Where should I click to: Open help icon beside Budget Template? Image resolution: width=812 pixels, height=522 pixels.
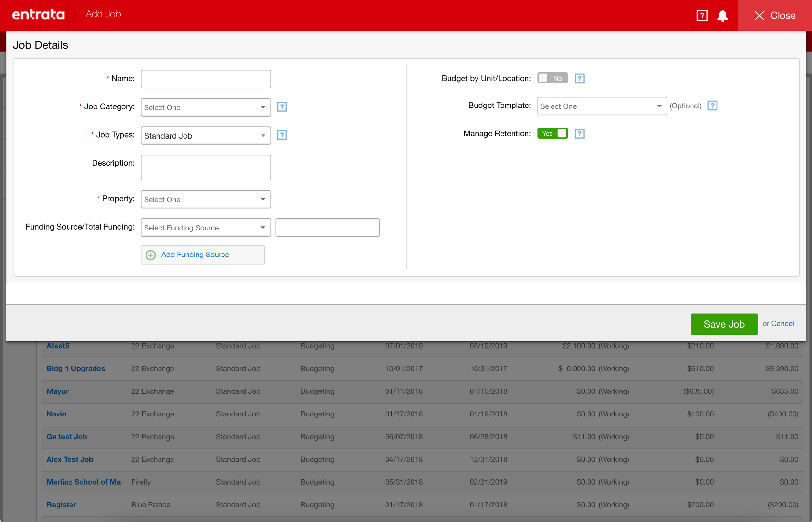coord(712,106)
